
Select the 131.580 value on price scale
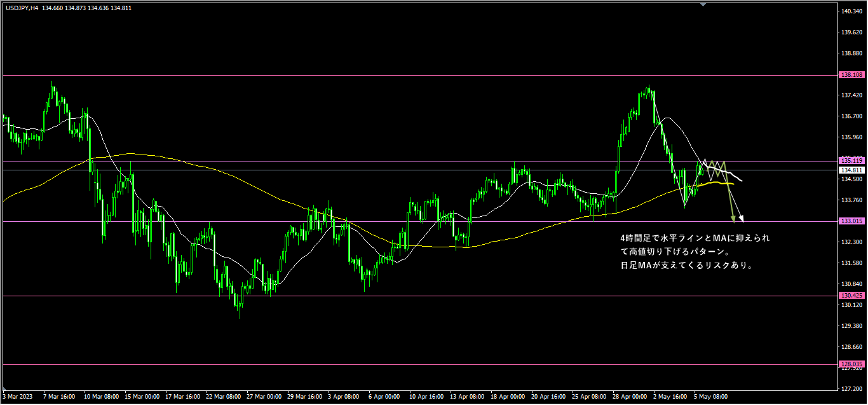coord(850,263)
